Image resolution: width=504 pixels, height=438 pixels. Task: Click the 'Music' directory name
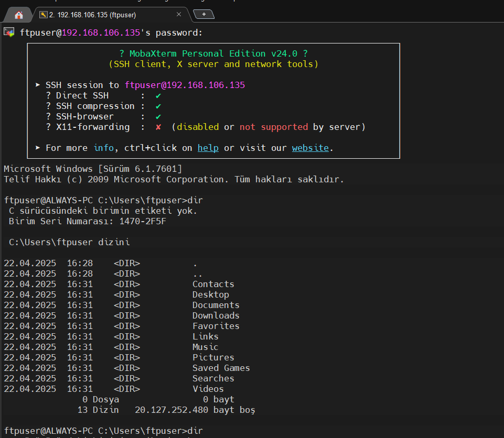coord(206,347)
